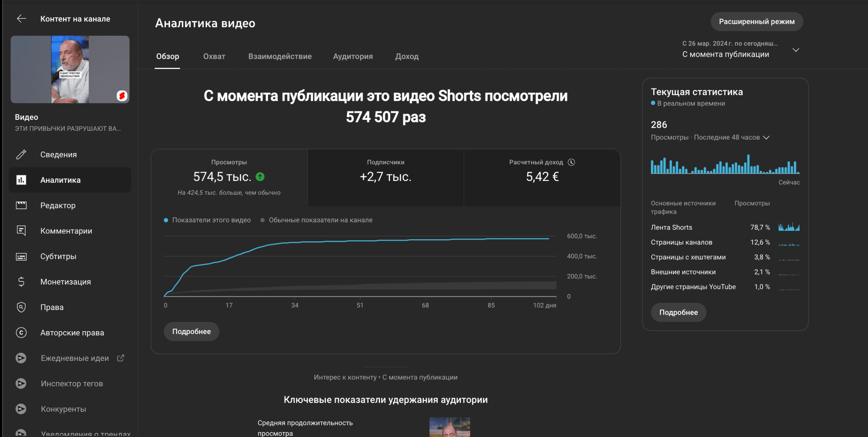Open the Редактор clapperboard icon
The width and height of the screenshot is (868, 437).
[x=21, y=206]
